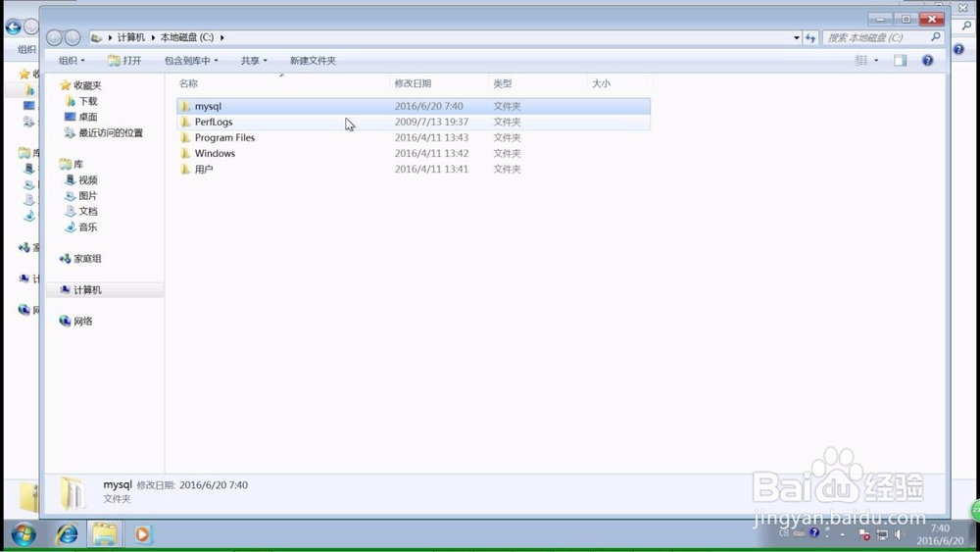Image resolution: width=980 pixels, height=552 pixels.
Task: Click the Back navigation arrow
Action: click(54, 38)
